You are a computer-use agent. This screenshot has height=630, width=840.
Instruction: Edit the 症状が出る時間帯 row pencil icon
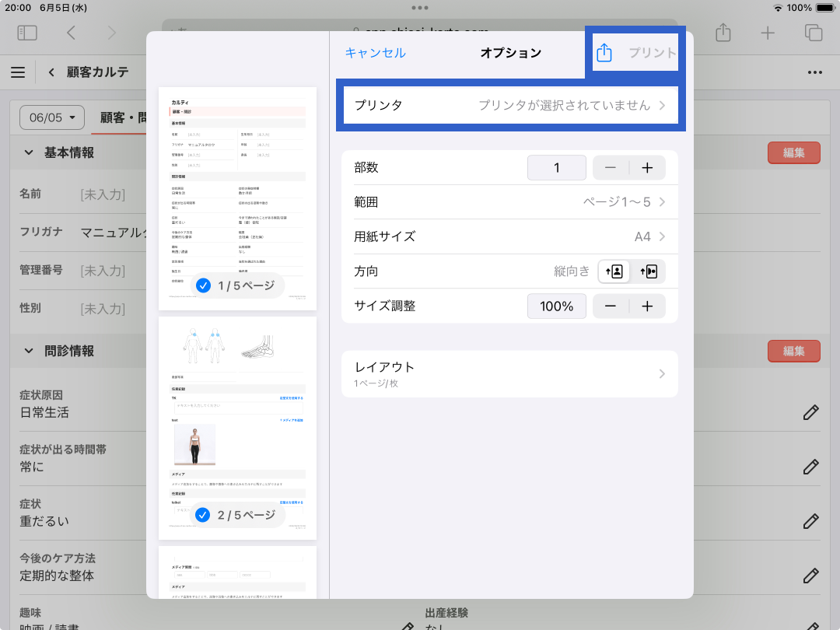(x=810, y=467)
